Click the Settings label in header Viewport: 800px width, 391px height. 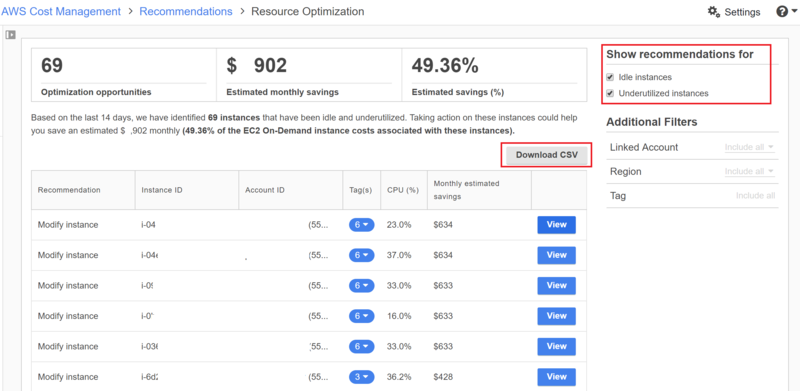pos(742,12)
